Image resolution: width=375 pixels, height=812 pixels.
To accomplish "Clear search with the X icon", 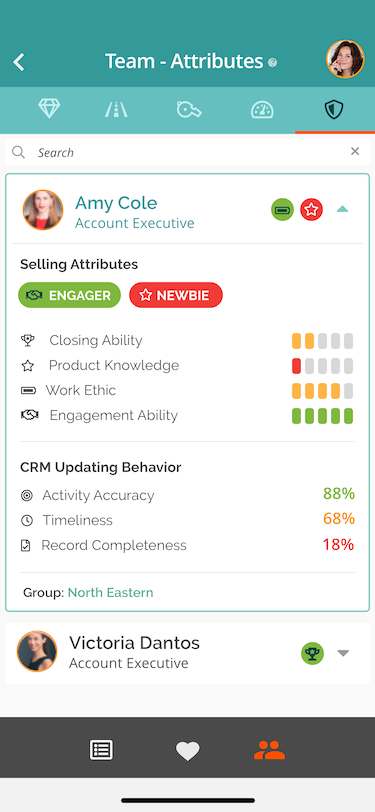I will pos(355,151).
